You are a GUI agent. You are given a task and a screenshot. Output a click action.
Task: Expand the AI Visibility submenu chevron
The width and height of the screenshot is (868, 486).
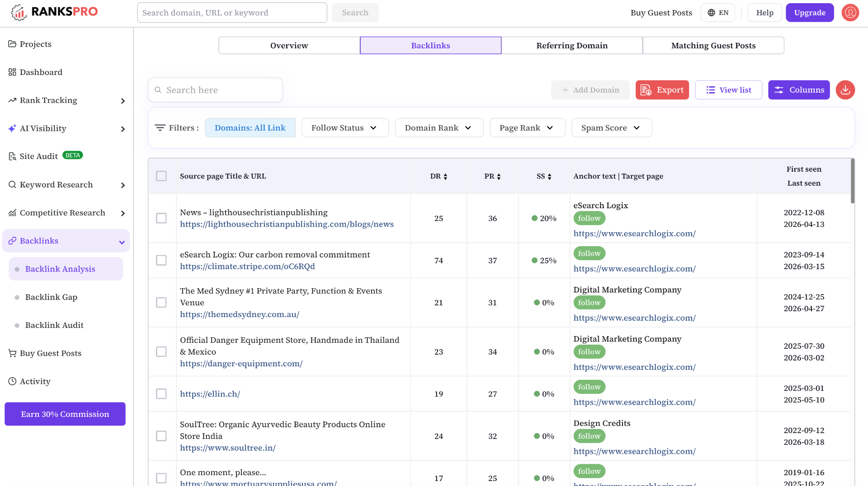pyautogui.click(x=123, y=129)
